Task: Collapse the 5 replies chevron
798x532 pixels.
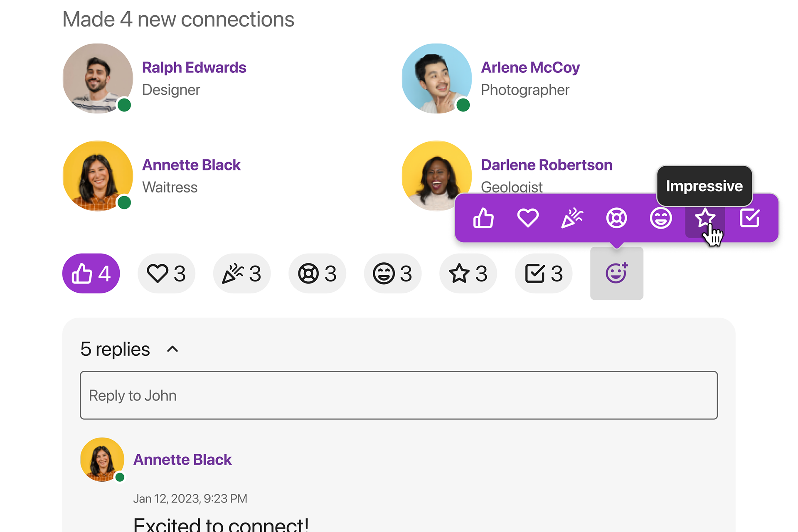Action: coord(172,349)
